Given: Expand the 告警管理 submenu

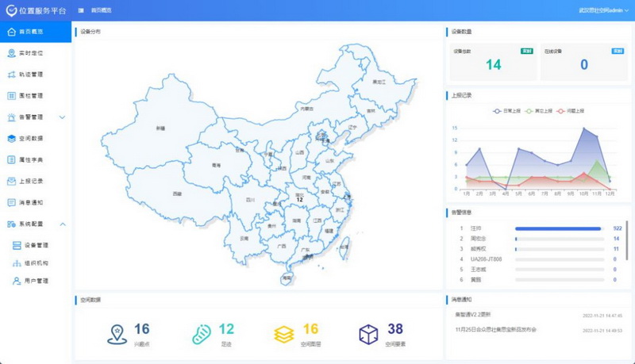Looking at the screenshot, I should pos(63,117).
